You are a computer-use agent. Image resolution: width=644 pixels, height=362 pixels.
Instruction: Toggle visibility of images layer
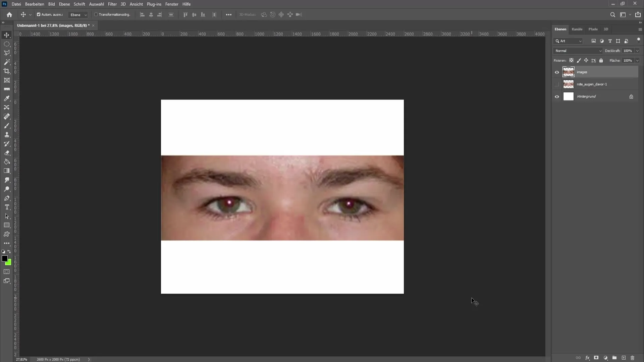click(557, 72)
